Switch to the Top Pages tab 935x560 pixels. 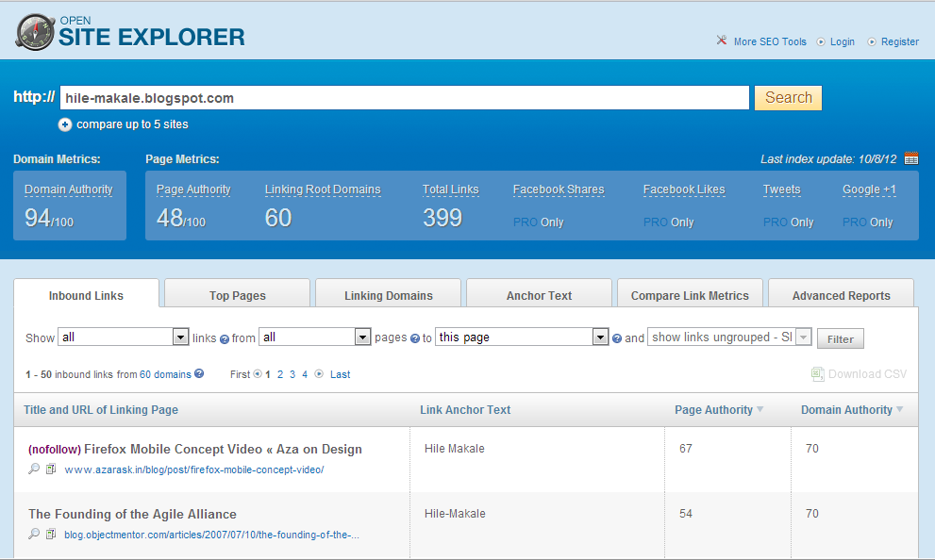point(238,295)
